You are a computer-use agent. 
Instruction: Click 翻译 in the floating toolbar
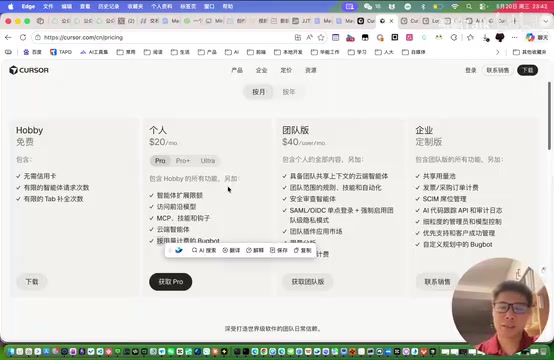point(231,250)
